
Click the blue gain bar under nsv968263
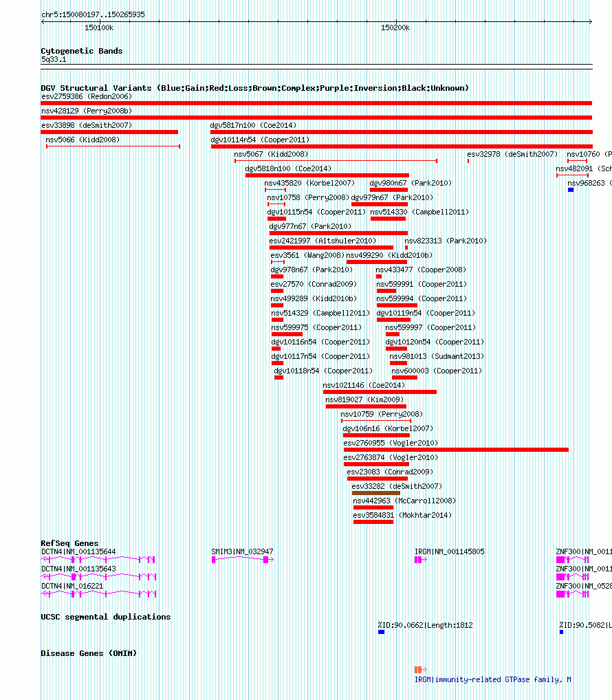[x=571, y=190]
